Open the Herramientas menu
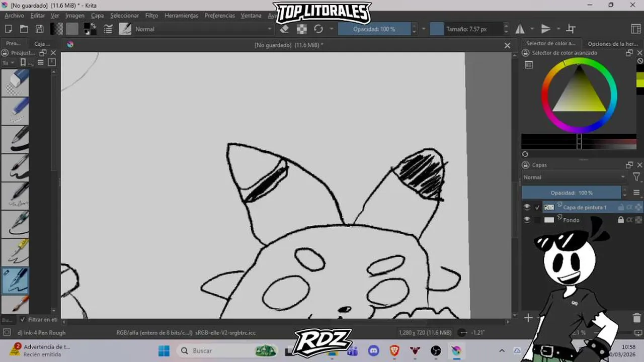The image size is (644, 362). click(181, 16)
